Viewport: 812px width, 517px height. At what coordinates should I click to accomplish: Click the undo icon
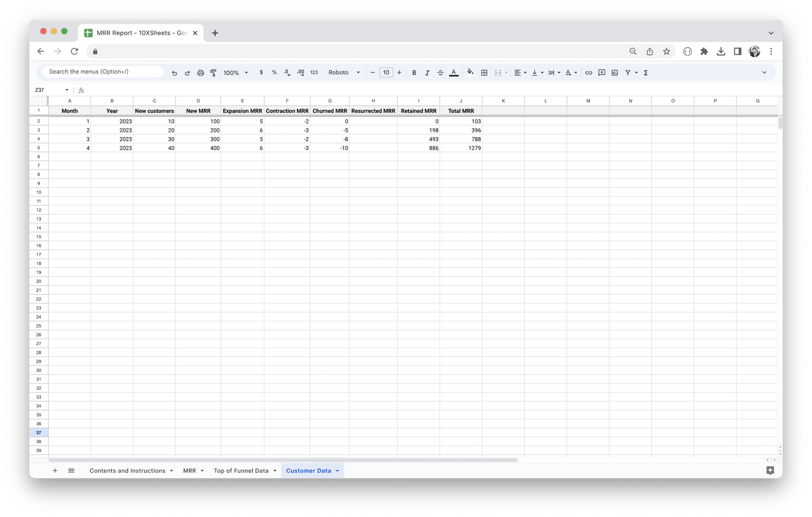click(x=174, y=73)
